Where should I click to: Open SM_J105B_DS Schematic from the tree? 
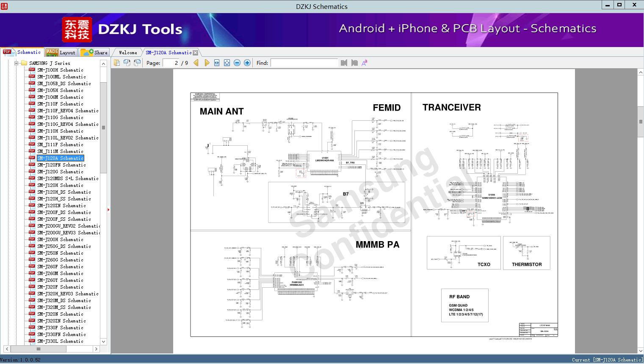(64, 83)
